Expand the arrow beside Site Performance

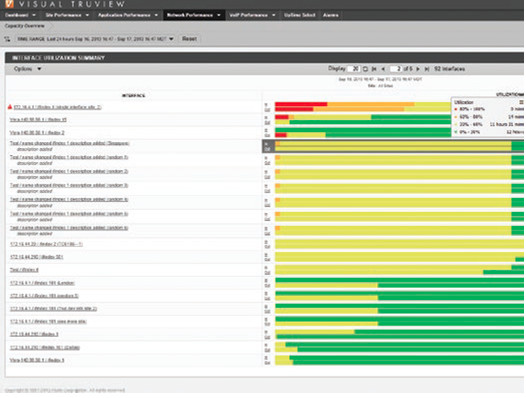(87, 15)
